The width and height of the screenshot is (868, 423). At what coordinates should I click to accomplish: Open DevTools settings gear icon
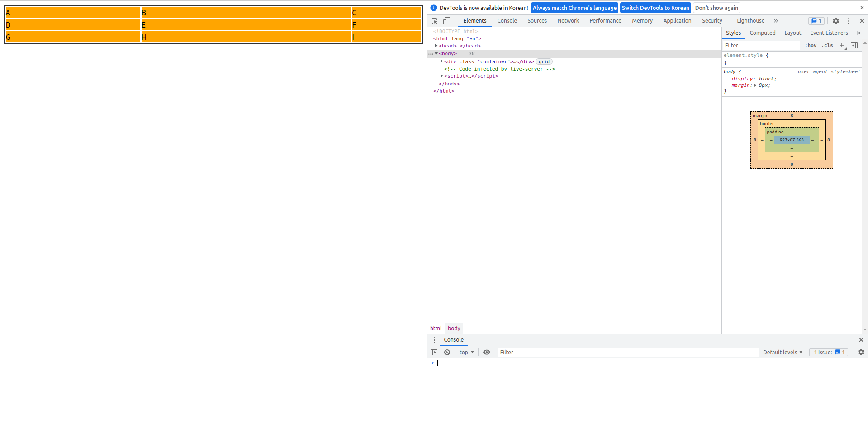pos(836,21)
